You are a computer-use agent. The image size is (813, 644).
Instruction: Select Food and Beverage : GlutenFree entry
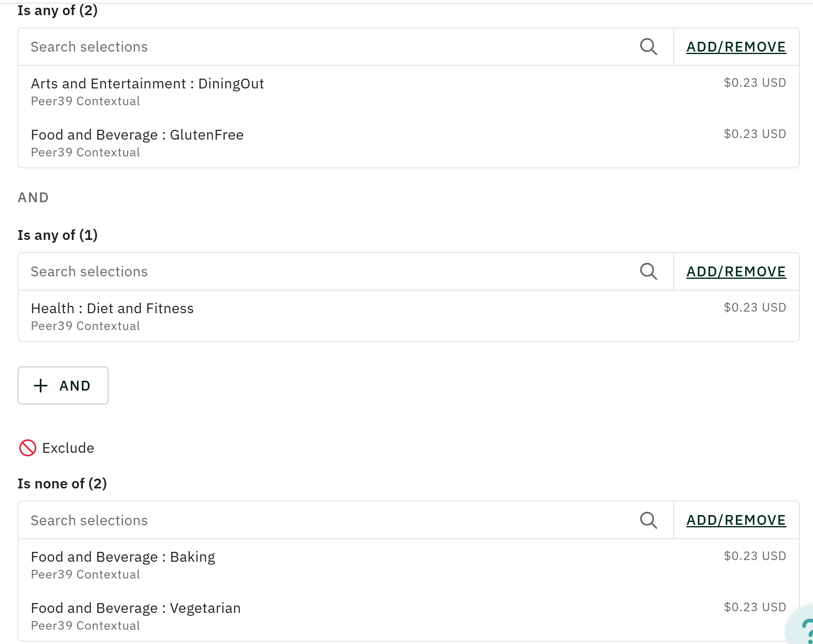pyautogui.click(x=137, y=135)
